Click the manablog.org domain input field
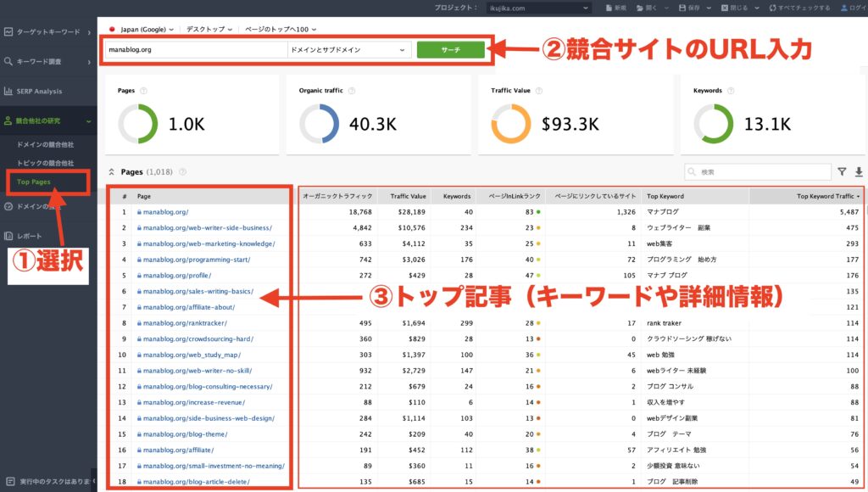This screenshot has height=492, width=868. tap(196, 50)
